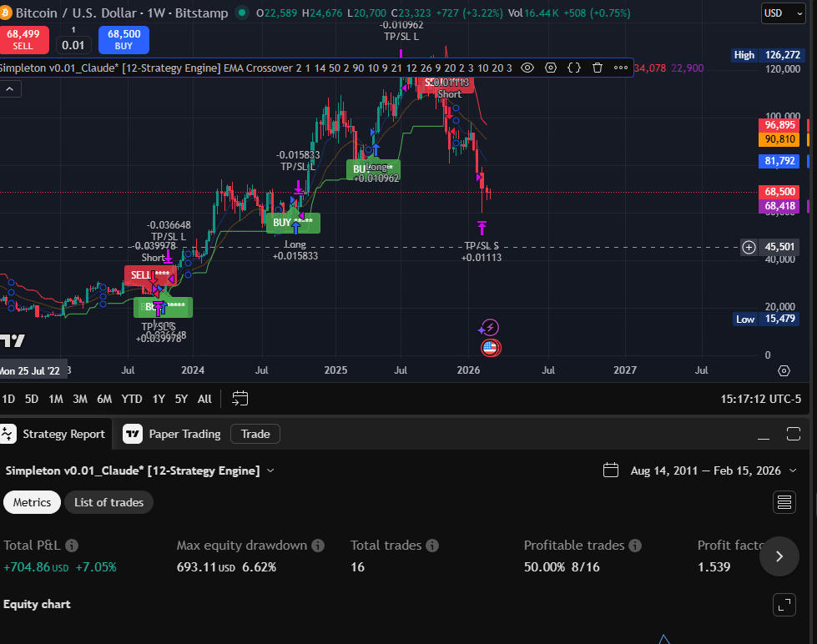Screen dimensions: 817x644
Task: Open the EMA Crossover strategy settings gear
Action: tap(551, 68)
